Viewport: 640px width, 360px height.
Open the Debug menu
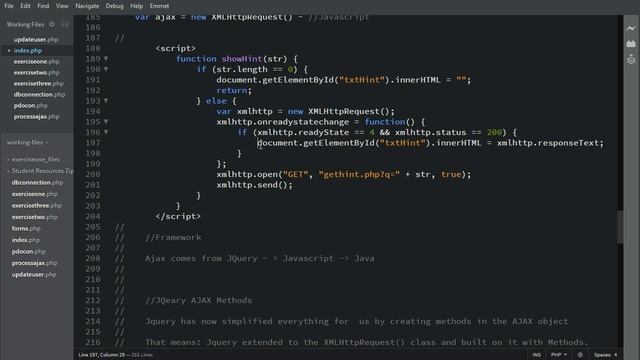tap(115, 6)
